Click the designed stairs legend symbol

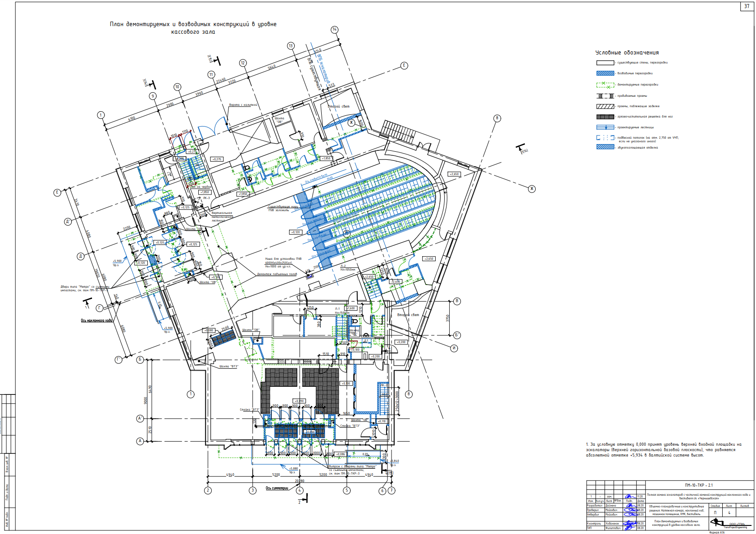coord(605,127)
